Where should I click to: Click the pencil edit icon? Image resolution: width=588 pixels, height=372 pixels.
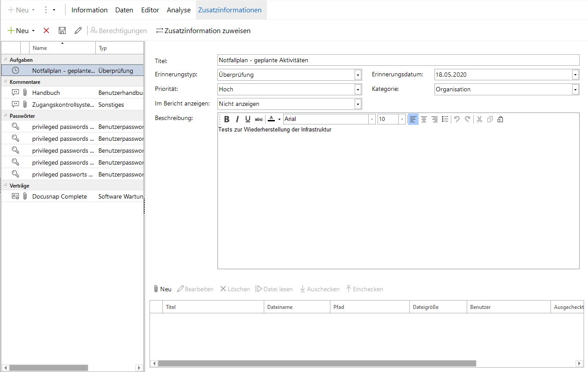pyautogui.click(x=78, y=30)
